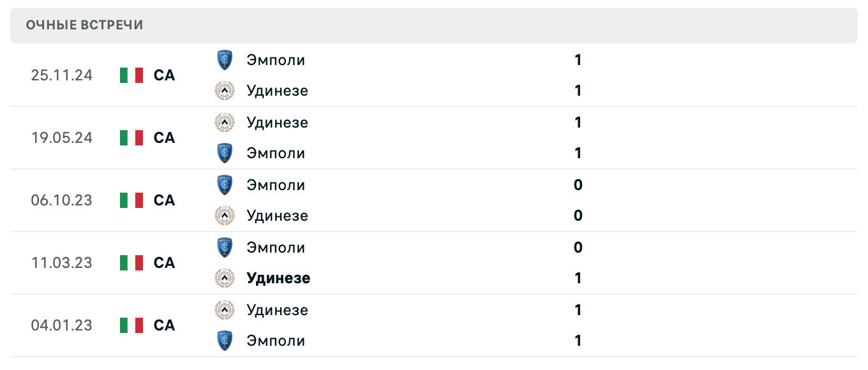
Task: Click the СА league label for 11.03.23
Action: click(x=164, y=263)
